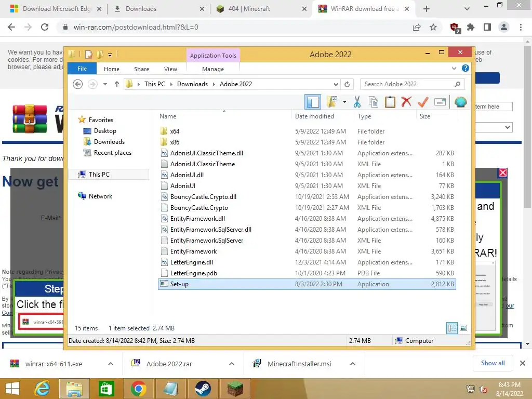Switch to the View ribbon tab
Image resolution: width=532 pixels, height=399 pixels.
(170, 69)
